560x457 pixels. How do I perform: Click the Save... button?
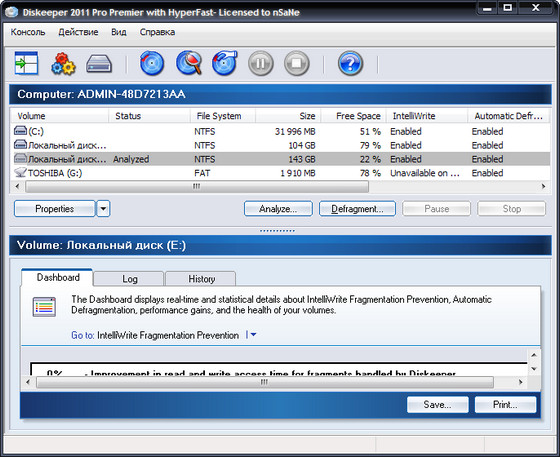438,405
